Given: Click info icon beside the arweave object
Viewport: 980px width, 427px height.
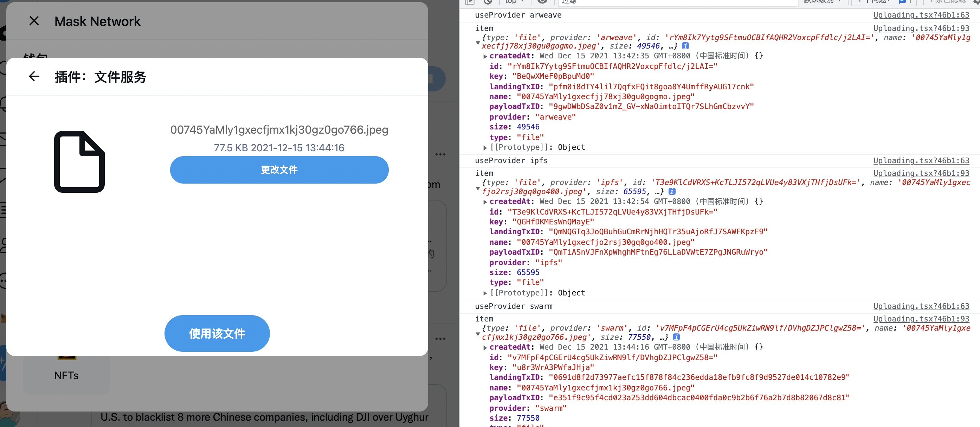Looking at the screenshot, I should tap(685, 46).
